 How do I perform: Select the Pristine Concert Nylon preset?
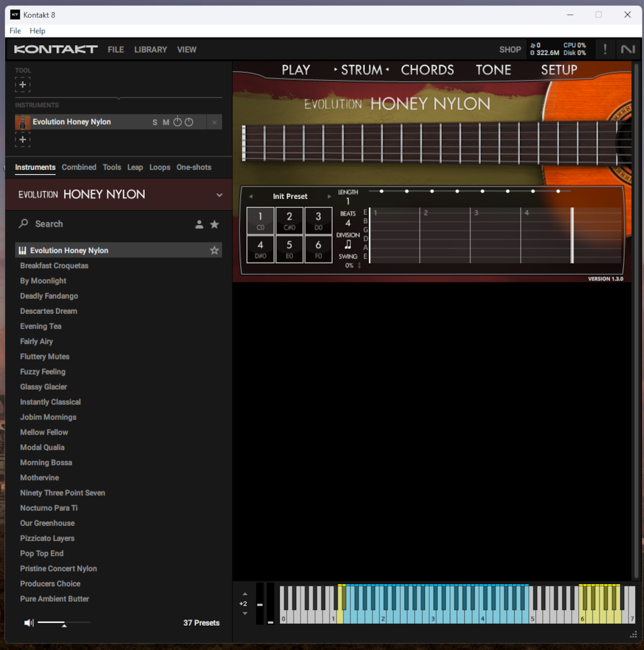(58, 568)
